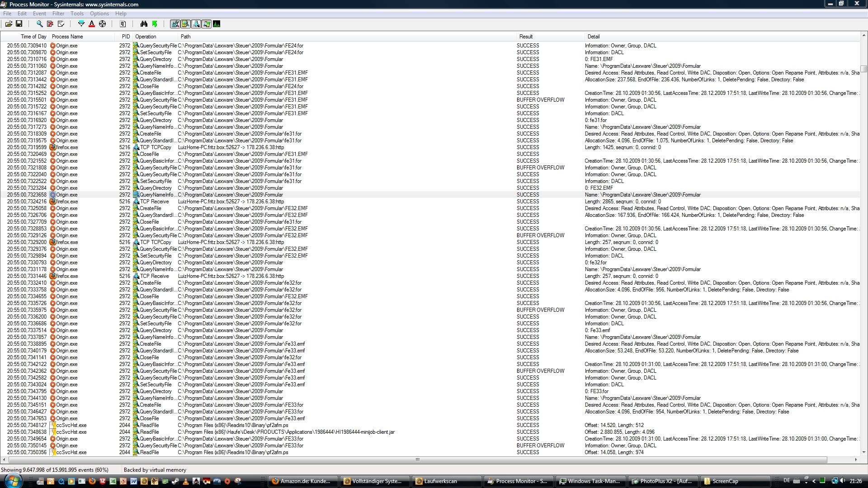Show the Process Tree via toolbar icon

123,24
